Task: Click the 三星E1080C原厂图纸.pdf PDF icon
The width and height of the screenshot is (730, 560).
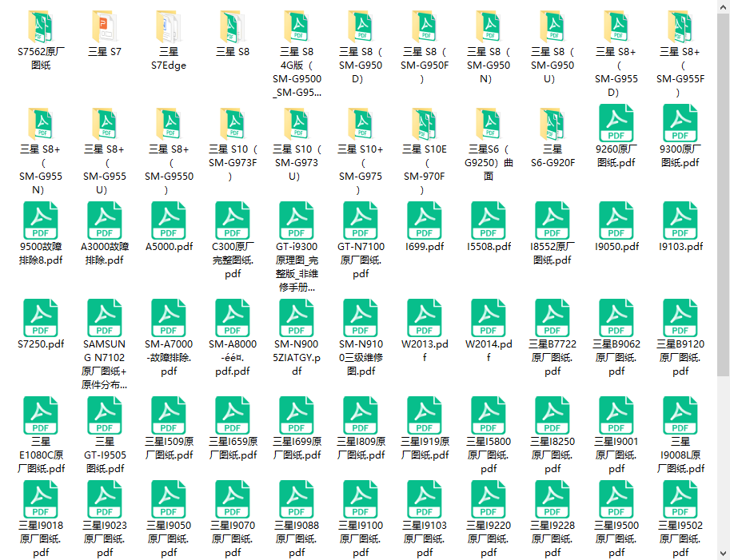Action: 41,415
